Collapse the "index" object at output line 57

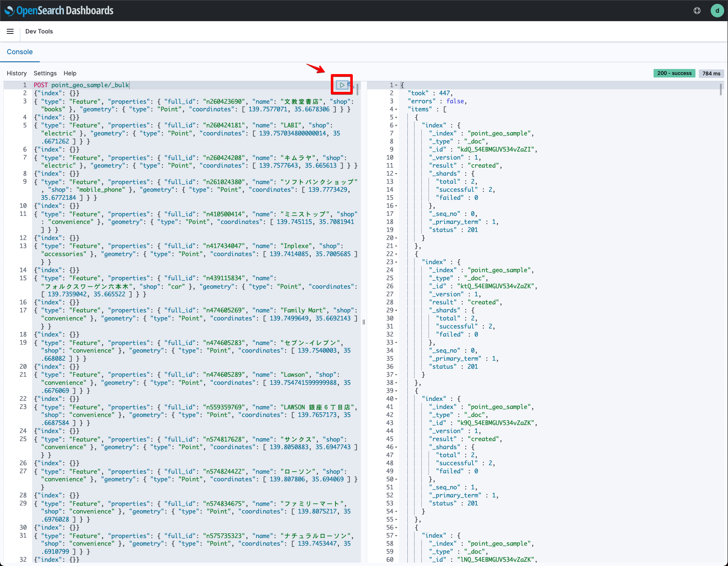point(396,536)
